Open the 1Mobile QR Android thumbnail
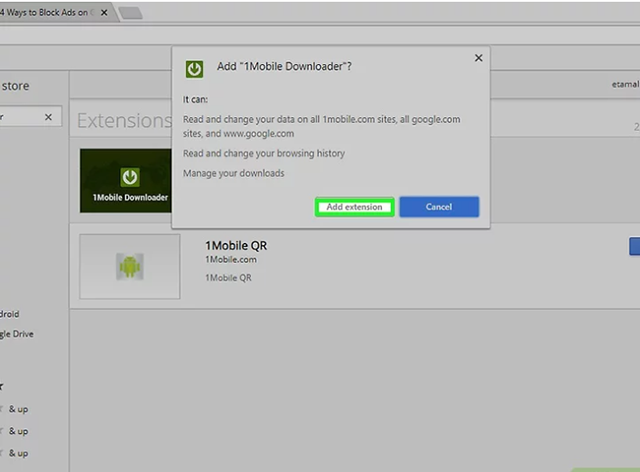640x472 pixels. tap(130, 266)
